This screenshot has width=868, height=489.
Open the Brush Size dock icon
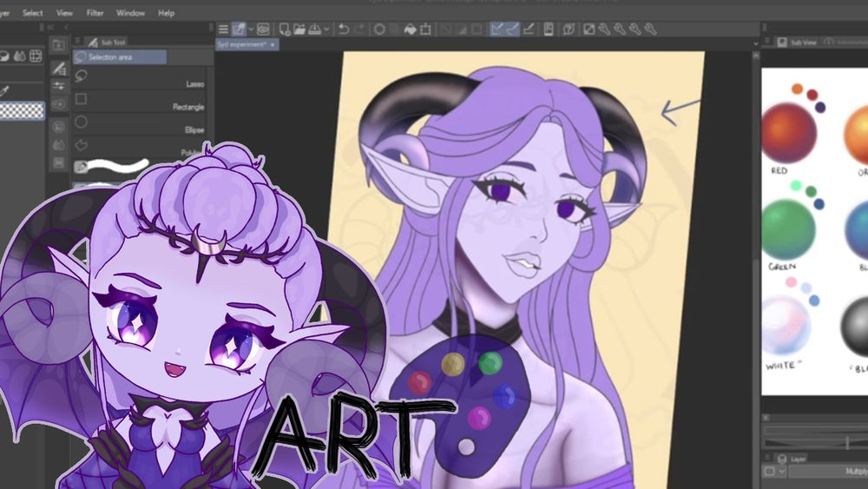(58, 103)
